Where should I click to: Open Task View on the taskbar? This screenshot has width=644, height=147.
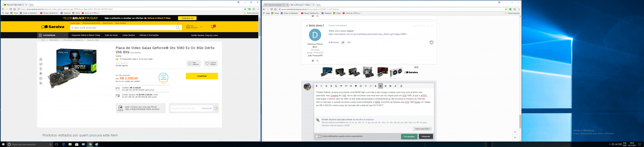click(x=57, y=144)
